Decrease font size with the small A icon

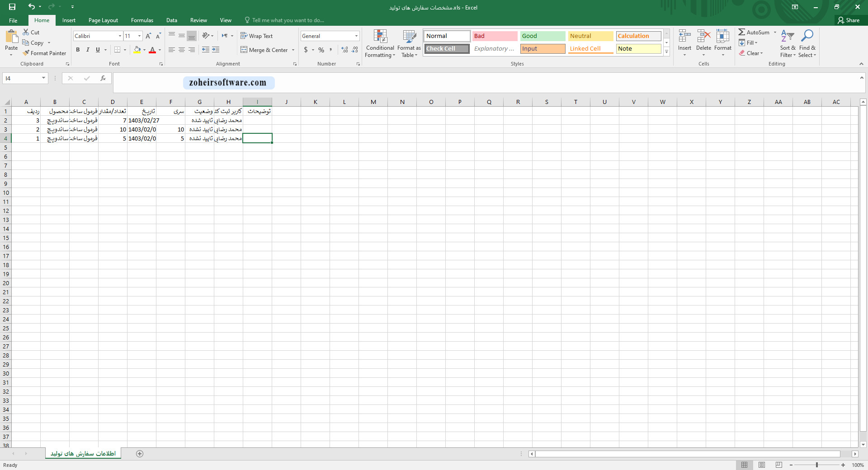(x=158, y=36)
